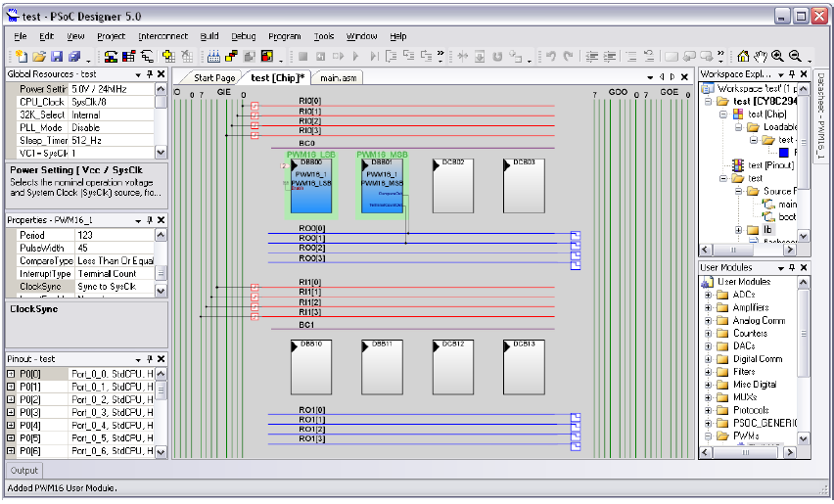Click the Zoom Out magnifier icon
This screenshot has width=834, height=504.
pos(795,56)
